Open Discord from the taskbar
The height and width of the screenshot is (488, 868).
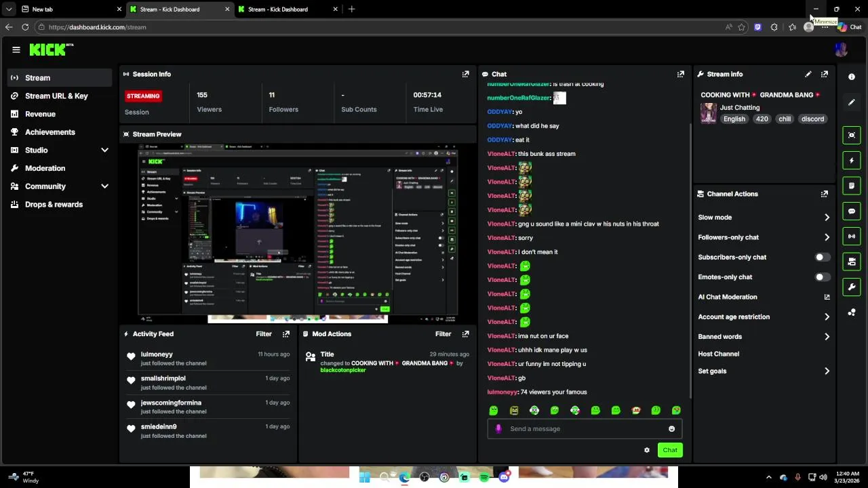[503, 477]
